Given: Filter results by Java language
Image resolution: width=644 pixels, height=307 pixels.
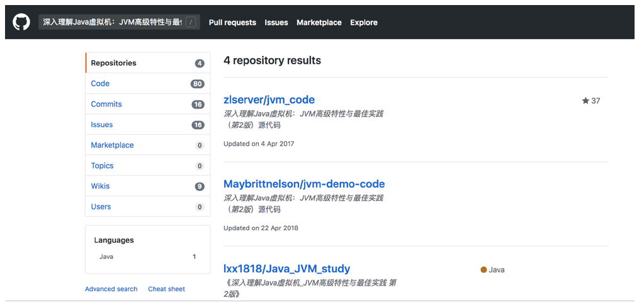Looking at the screenshot, I should click(106, 257).
